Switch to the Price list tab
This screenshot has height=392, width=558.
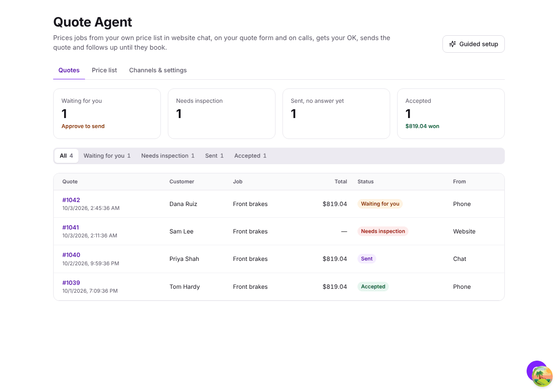104,70
